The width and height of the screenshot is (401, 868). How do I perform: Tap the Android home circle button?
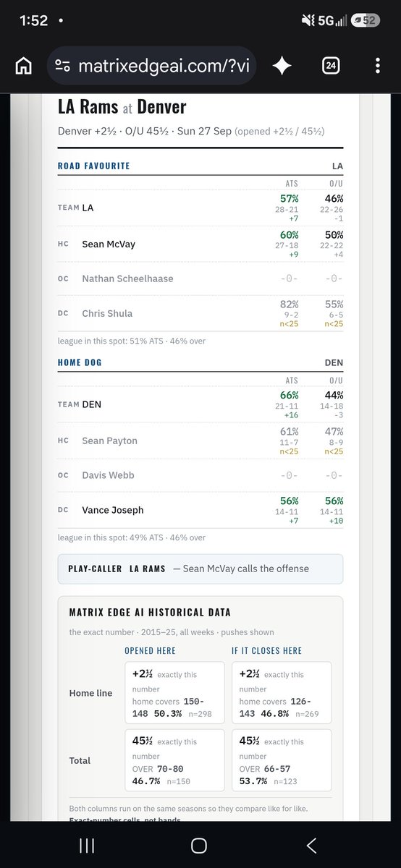(x=199, y=845)
